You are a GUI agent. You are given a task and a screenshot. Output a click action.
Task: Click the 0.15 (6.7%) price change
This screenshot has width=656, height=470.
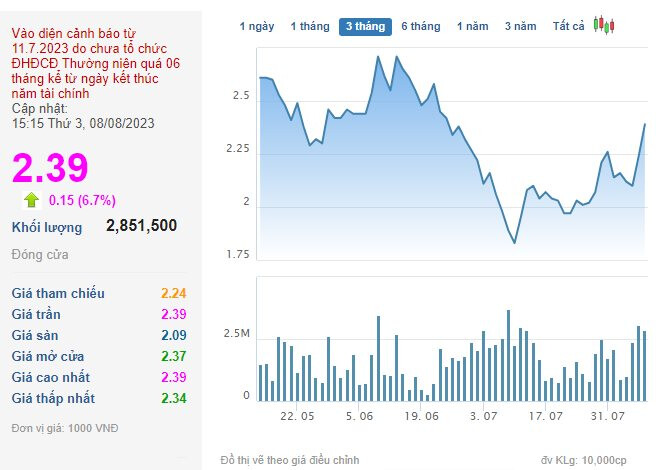tap(82, 199)
